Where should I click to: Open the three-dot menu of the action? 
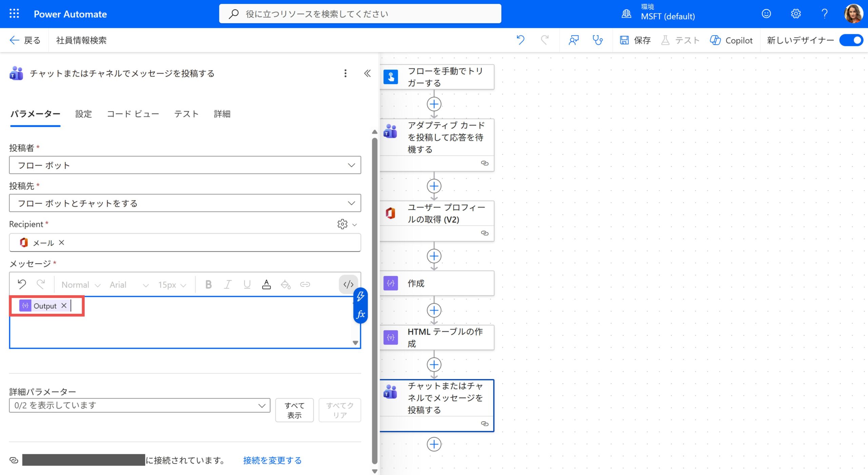(345, 73)
